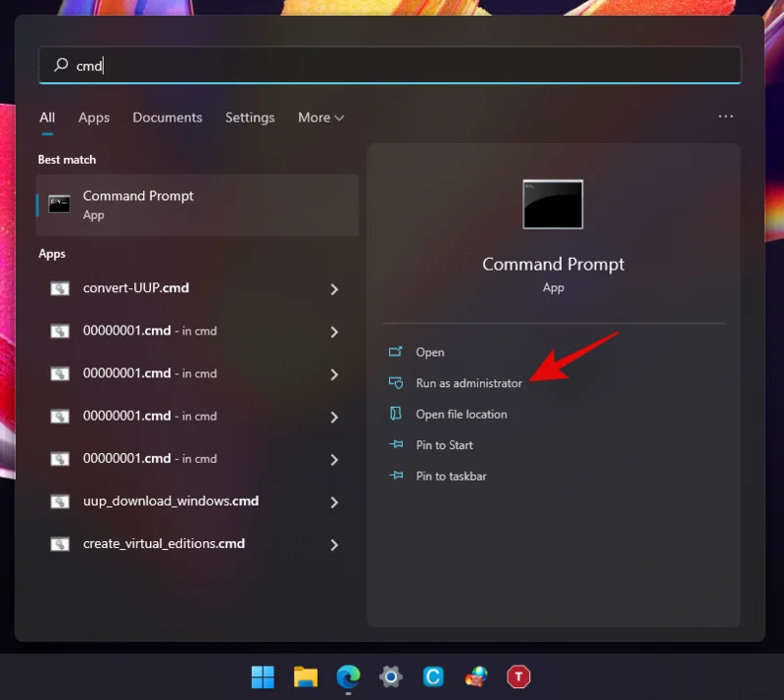This screenshot has width=784, height=700.
Task: Click the red T app in the taskbar
Action: (x=518, y=676)
